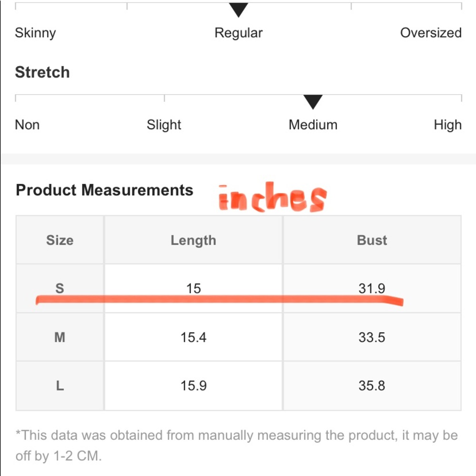Select the M size row label
The width and height of the screenshot is (476, 476).
(x=60, y=337)
